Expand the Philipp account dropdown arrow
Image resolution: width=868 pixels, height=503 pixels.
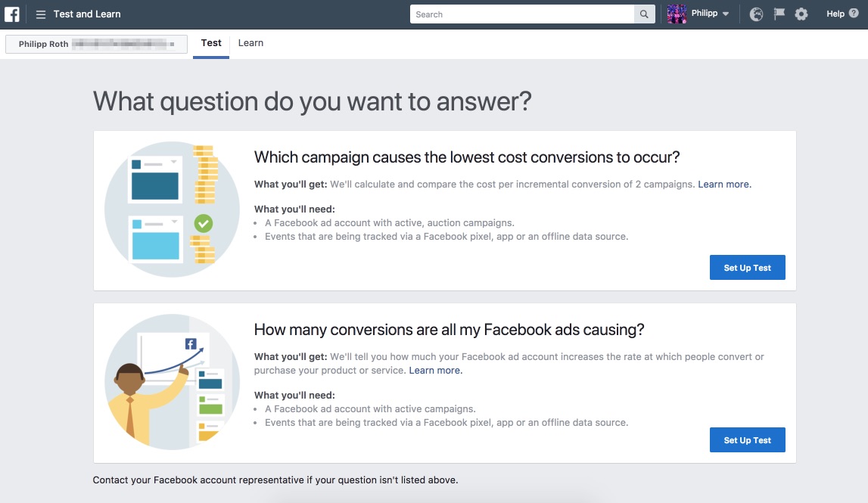[x=726, y=14]
